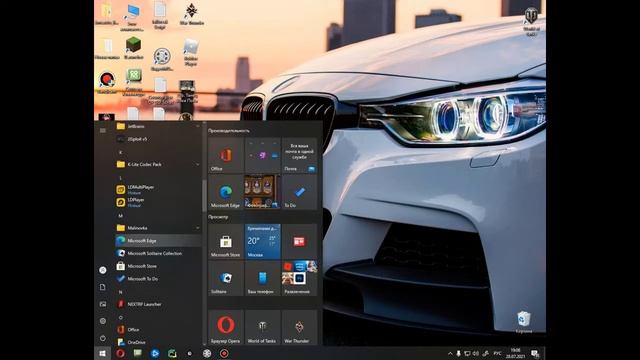Open the snowflake-like taskbar icon
The image size is (640, 360).
[207, 353]
